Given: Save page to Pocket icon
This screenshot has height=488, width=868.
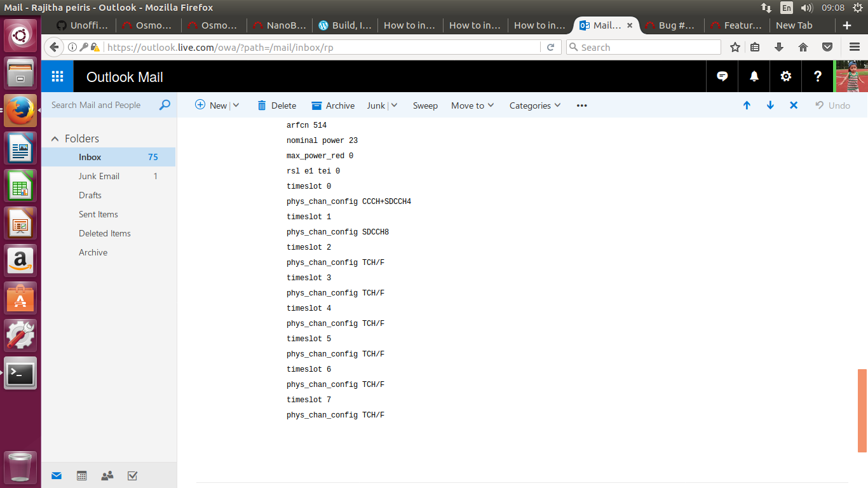Looking at the screenshot, I should tap(827, 47).
